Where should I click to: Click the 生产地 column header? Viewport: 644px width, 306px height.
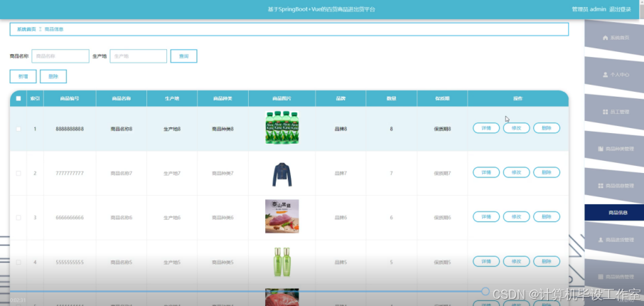(x=172, y=99)
